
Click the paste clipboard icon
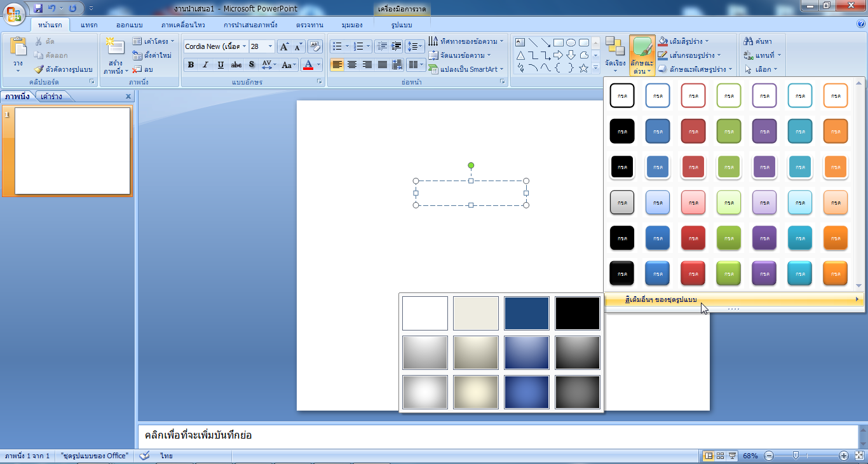[18, 47]
